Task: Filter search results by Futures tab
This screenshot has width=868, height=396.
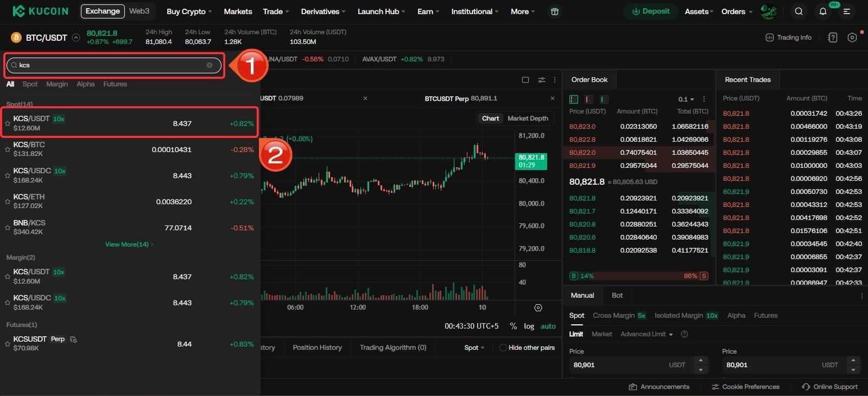Action: click(x=115, y=84)
